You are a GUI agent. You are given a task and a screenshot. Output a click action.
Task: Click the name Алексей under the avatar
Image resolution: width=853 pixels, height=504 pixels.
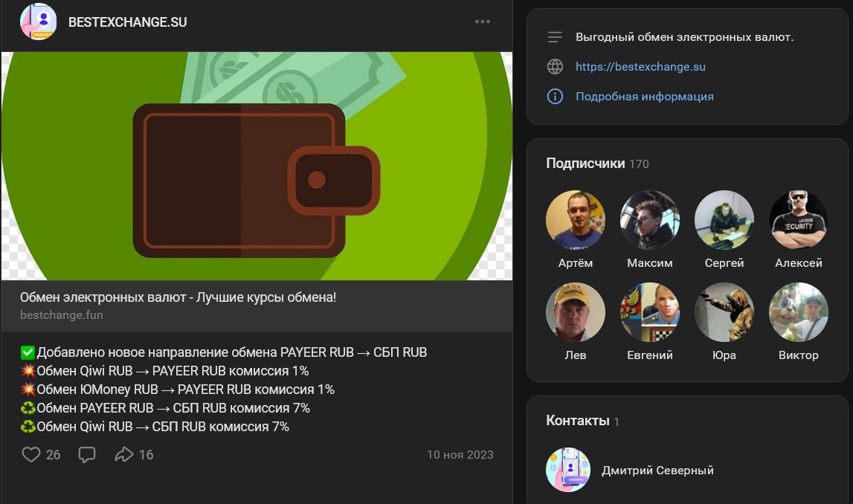[799, 263]
